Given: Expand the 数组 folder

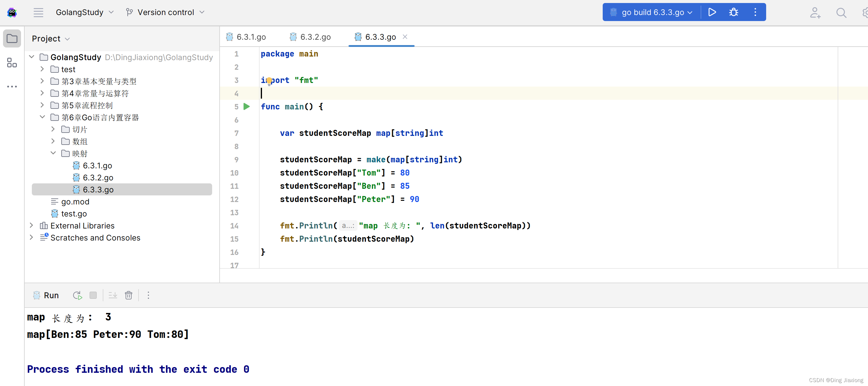Looking at the screenshot, I should pos(53,141).
